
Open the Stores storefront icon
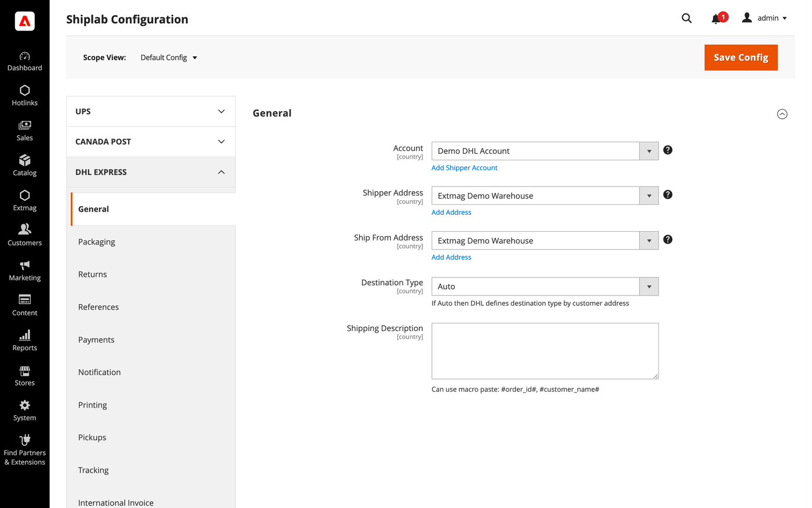(x=24, y=370)
